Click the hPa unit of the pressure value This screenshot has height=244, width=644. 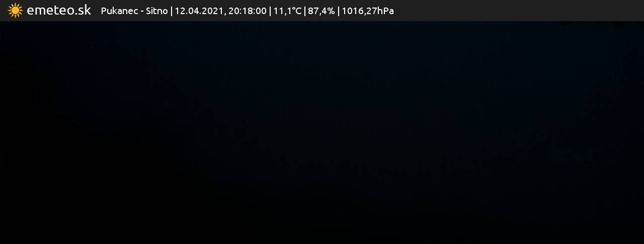point(385,11)
